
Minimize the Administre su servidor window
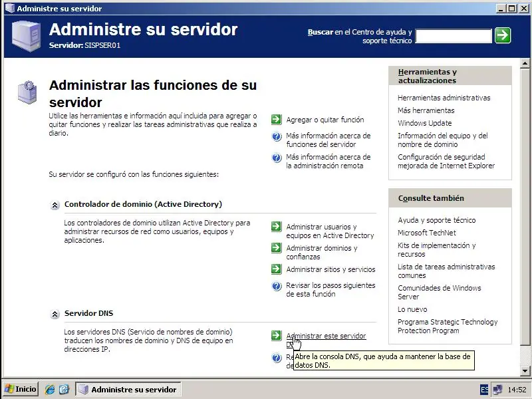[x=501, y=8]
